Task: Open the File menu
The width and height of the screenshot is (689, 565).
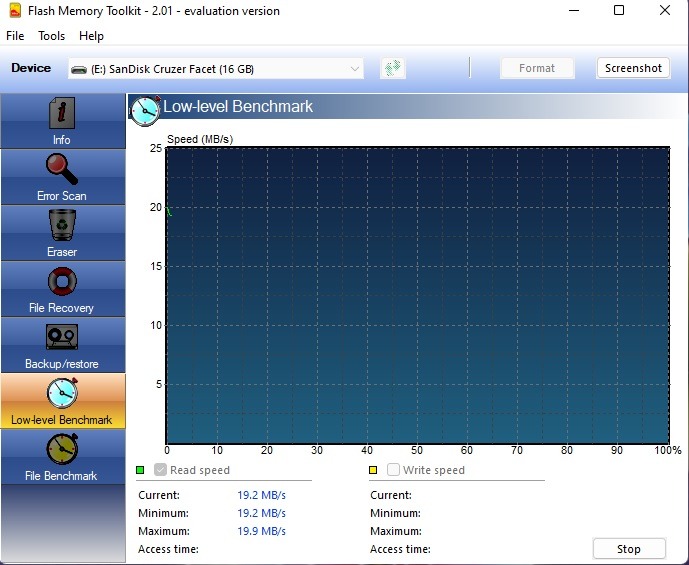Action: 15,36
